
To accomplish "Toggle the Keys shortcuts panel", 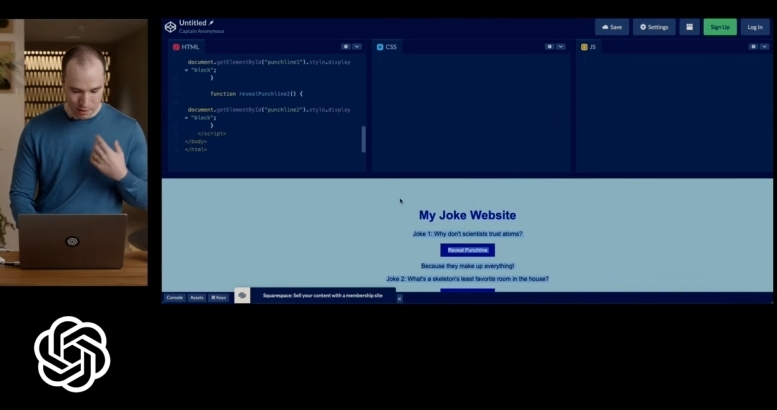I will (x=219, y=298).
